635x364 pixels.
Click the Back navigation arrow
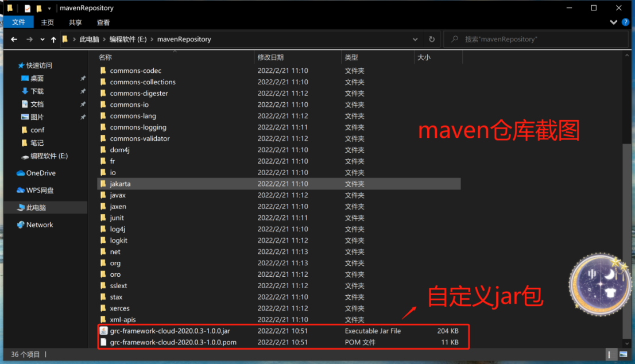[x=14, y=39]
